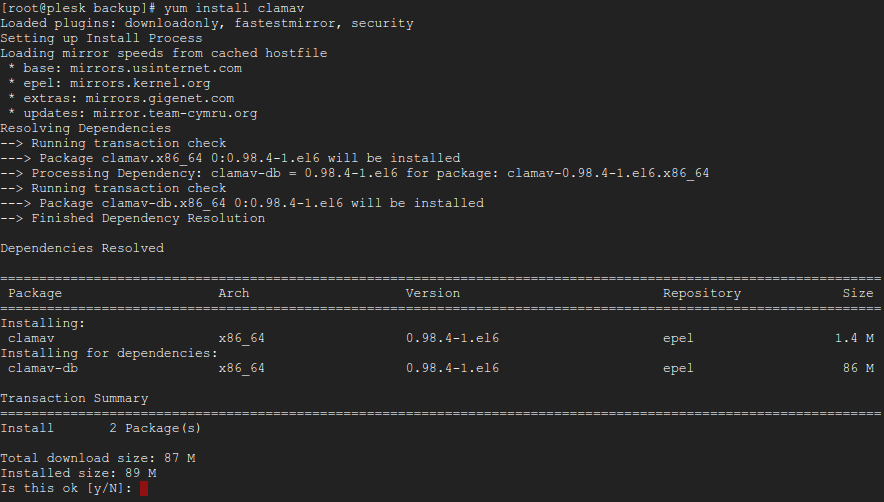Click the 86 M size value
Image resolution: width=884 pixels, height=502 pixels.
(x=858, y=368)
